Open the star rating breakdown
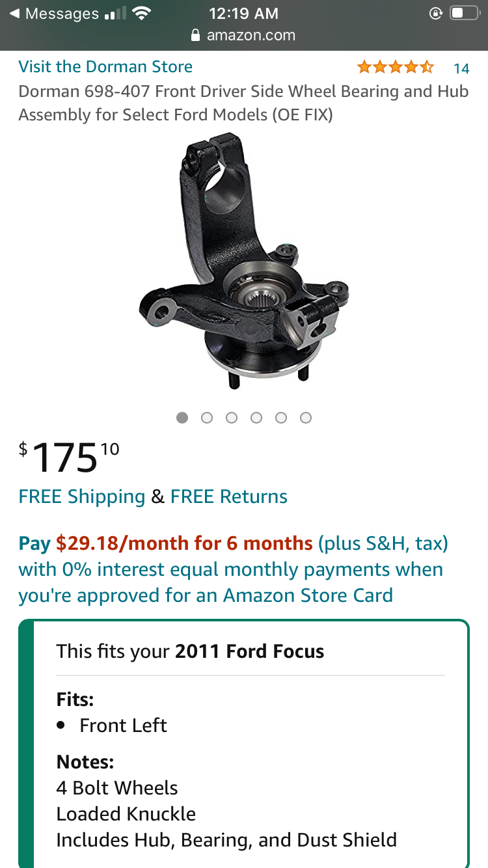This screenshot has height=868, width=488. pos(395,67)
